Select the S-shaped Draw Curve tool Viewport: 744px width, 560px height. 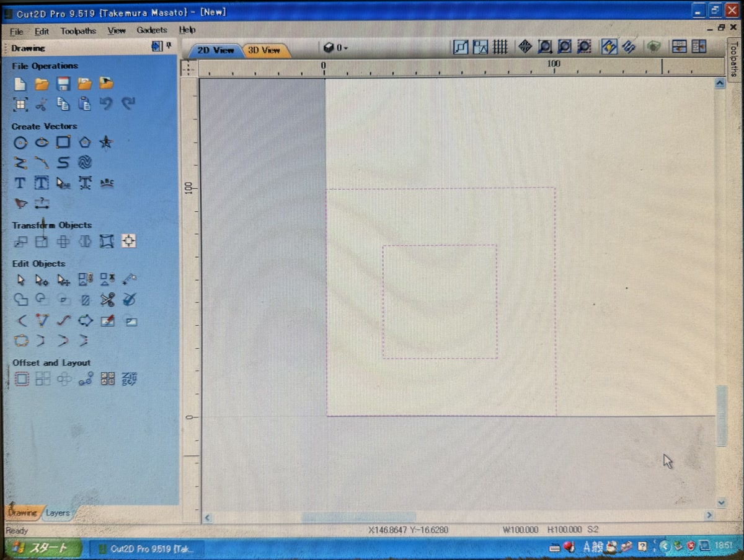63,163
